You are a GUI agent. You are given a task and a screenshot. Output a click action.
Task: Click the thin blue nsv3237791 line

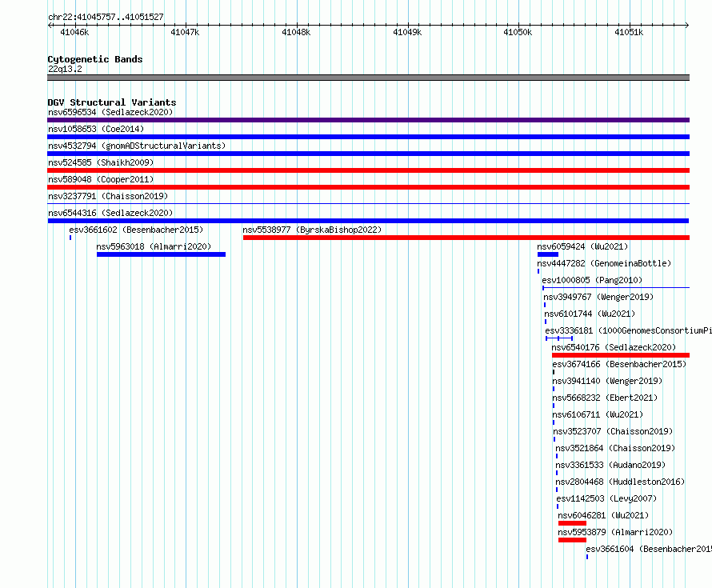(x=368, y=203)
